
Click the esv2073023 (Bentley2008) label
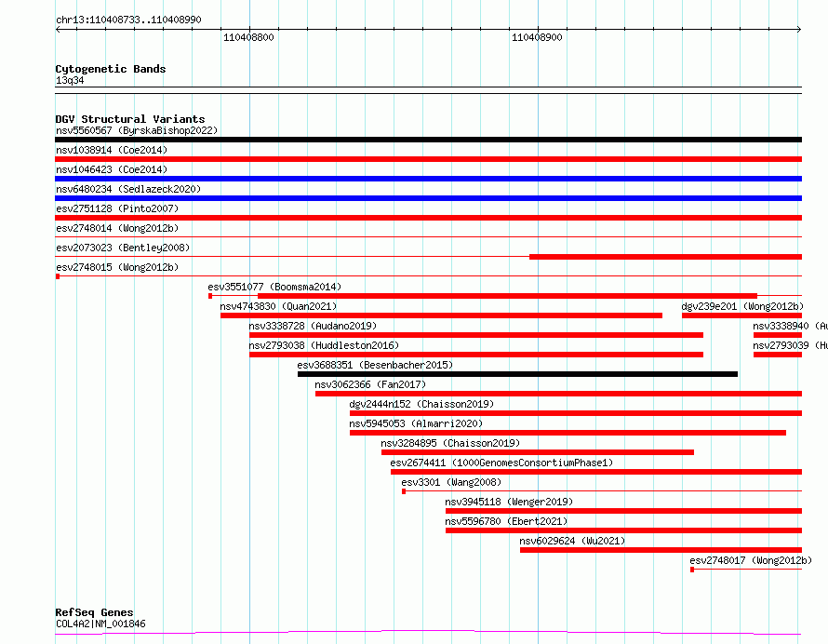click(123, 248)
